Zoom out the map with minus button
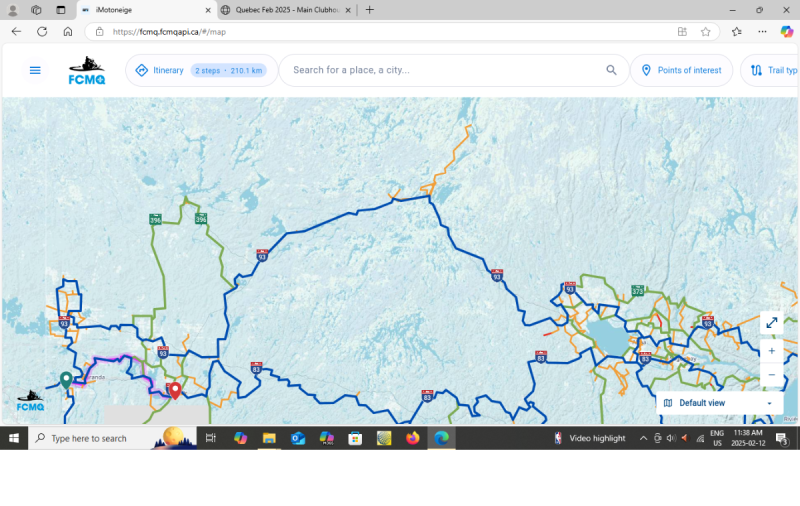Image resolution: width=800 pixels, height=506 pixels. point(771,375)
